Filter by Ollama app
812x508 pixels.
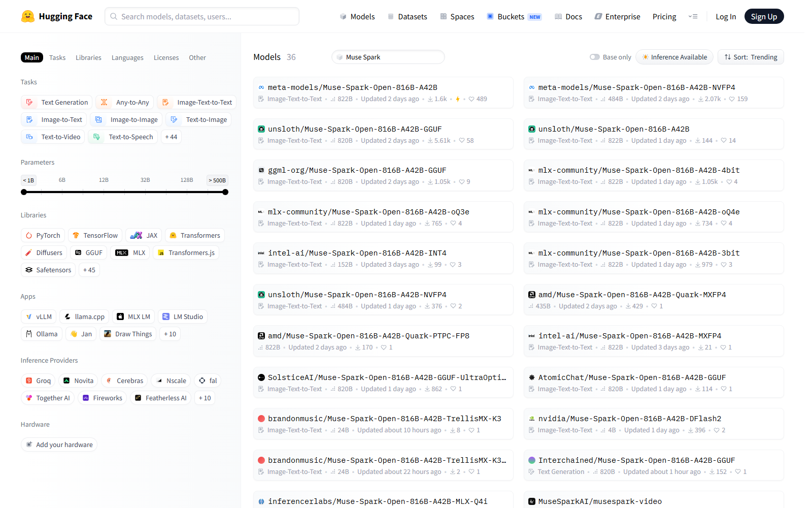(42, 334)
